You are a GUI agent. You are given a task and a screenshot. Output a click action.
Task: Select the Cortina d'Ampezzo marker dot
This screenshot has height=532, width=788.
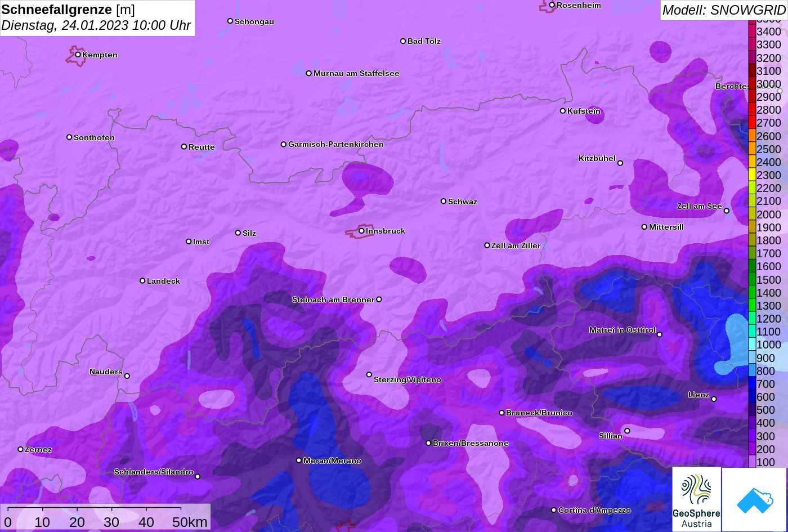[554, 510]
